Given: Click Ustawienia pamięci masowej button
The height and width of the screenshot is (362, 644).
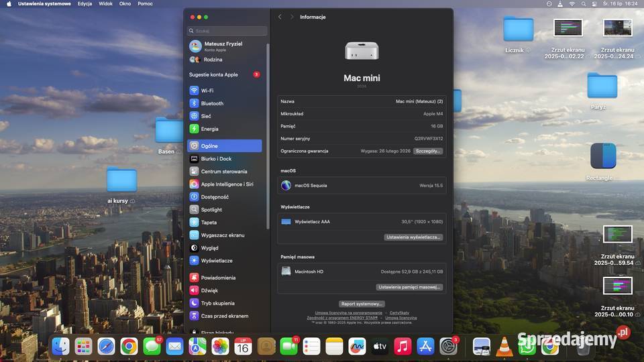Looking at the screenshot, I should coord(409,288).
